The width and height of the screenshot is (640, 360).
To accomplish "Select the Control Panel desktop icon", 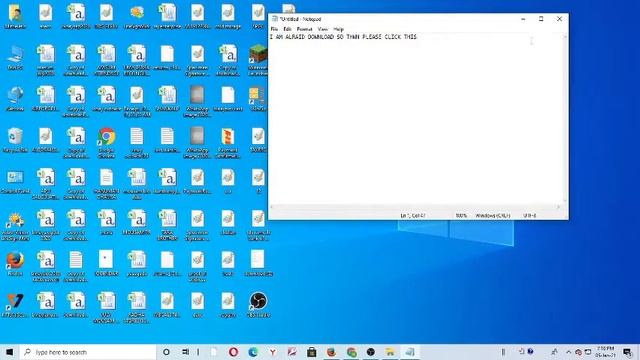I will tap(15, 182).
